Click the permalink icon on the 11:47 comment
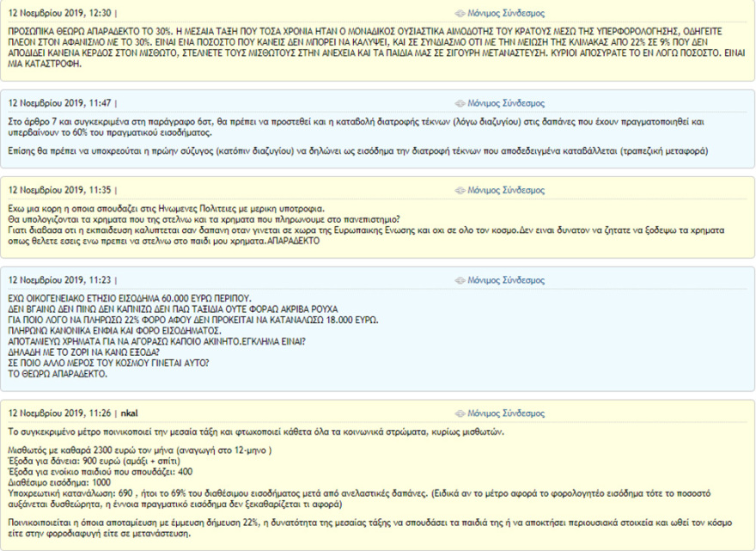 pyautogui.click(x=460, y=103)
